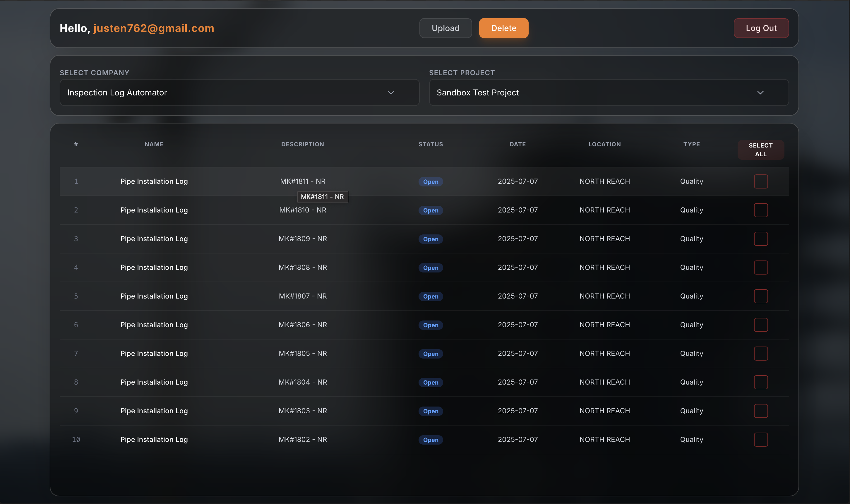Tick the checkbox for MK#1808 - NR

pos(761,268)
